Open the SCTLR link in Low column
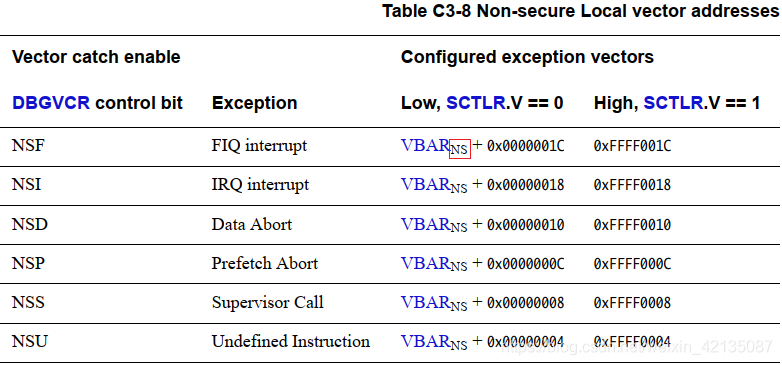The width and height of the screenshot is (782, 365). pyautogui.click(x=475, y=103)
